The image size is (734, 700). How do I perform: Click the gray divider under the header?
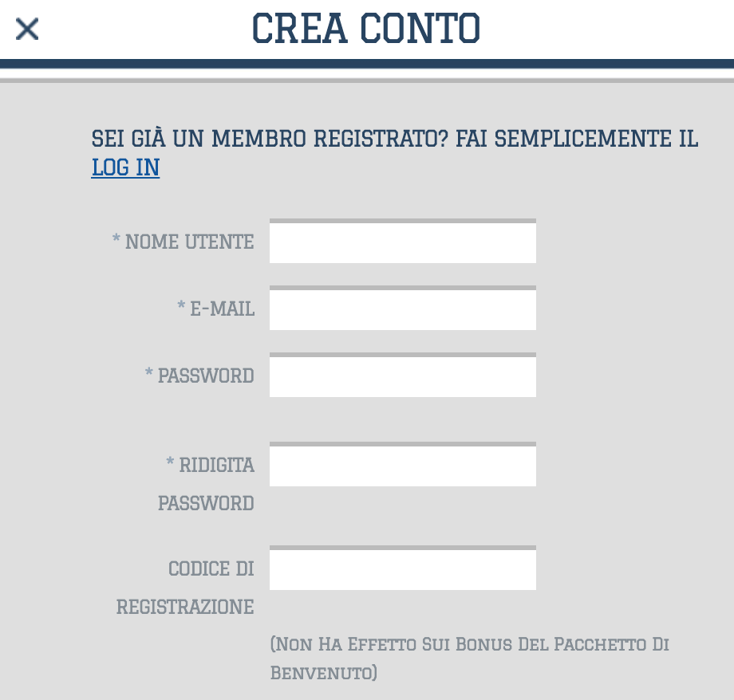(367, 74)
